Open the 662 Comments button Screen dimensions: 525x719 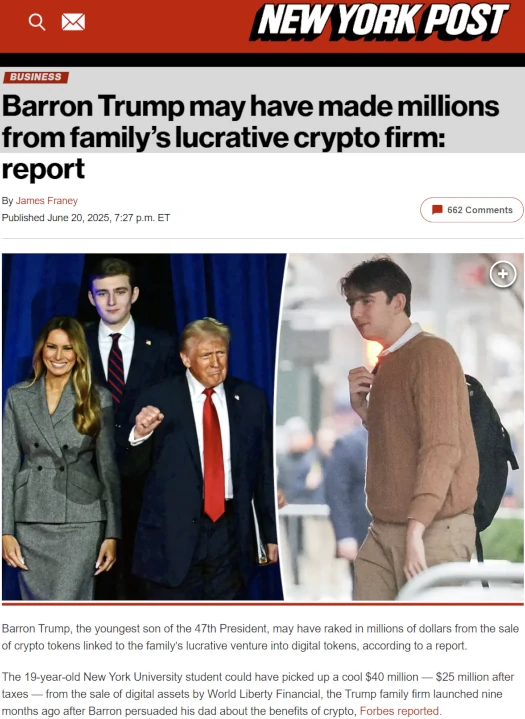472,210
